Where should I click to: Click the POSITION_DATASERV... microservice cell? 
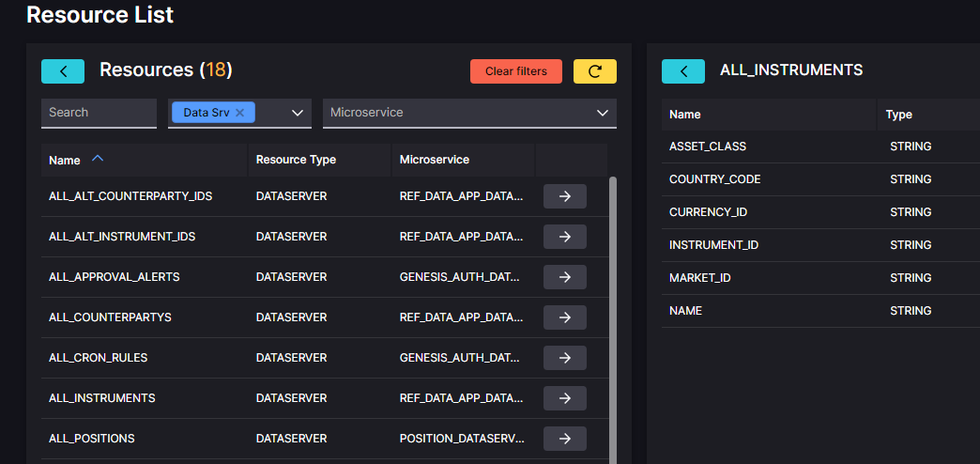click(462, 439)
